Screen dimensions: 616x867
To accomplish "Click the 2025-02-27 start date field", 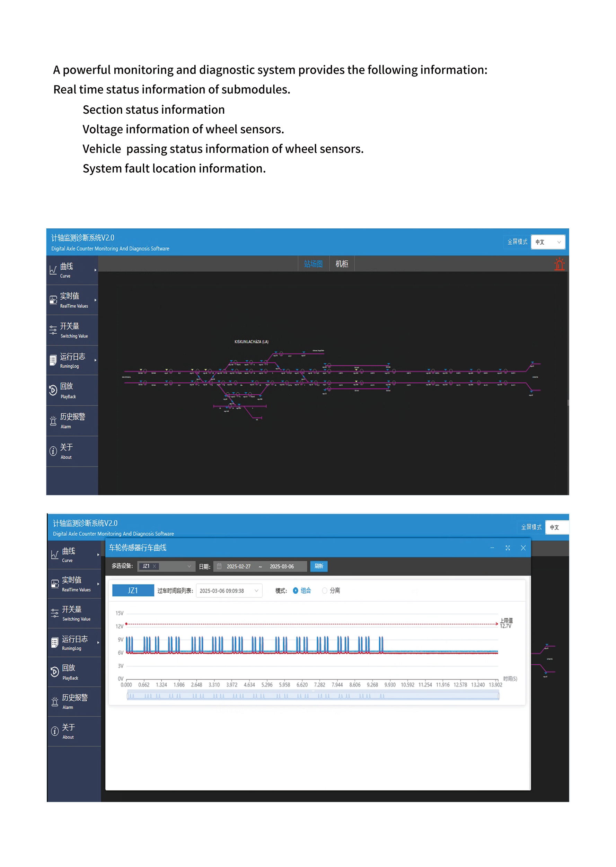I will pyautogui.click(x=239, y=567).
